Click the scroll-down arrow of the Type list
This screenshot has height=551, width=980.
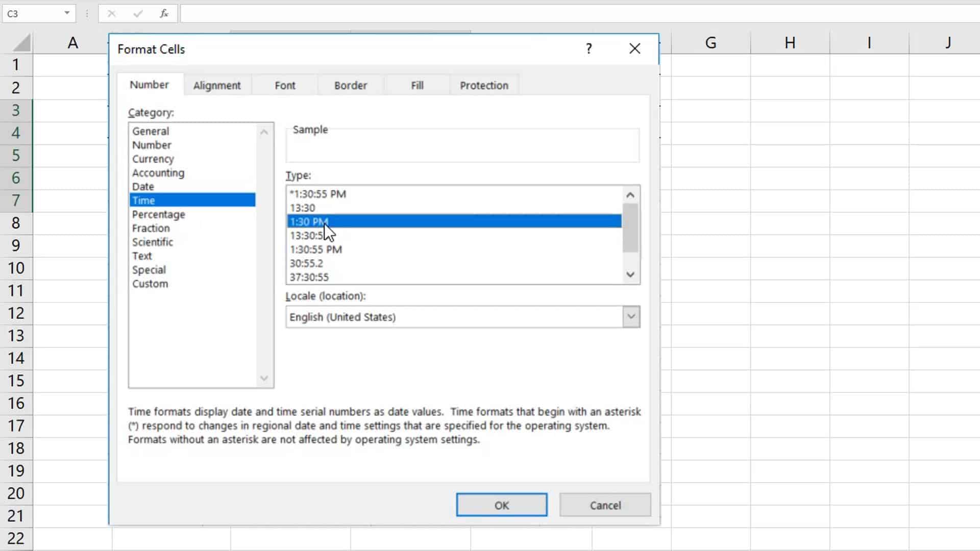[x=630, y=274]
